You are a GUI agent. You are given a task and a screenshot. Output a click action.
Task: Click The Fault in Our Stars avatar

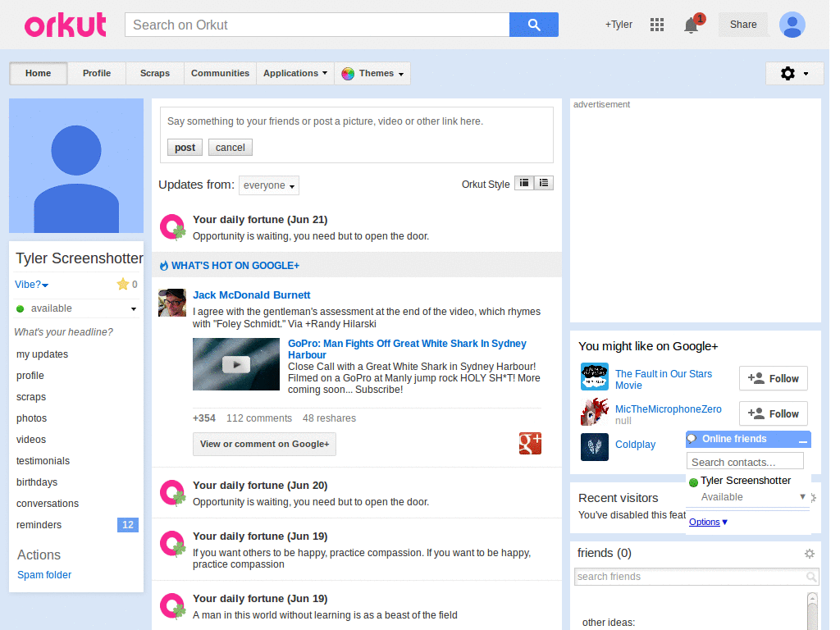point(595,377)
